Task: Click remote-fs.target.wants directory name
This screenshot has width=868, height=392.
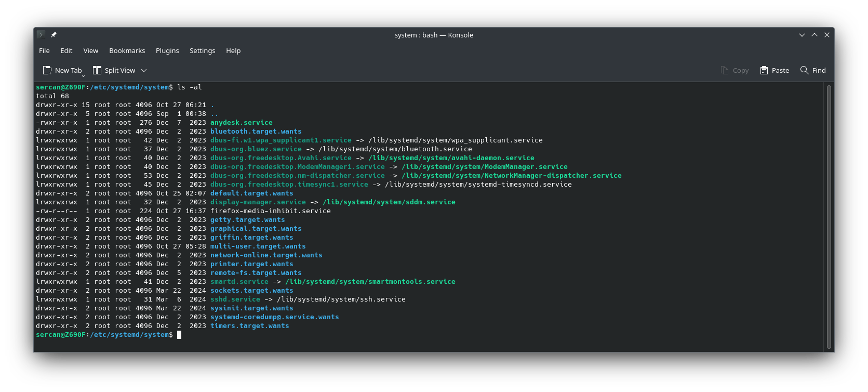Action: click(256, 273)
